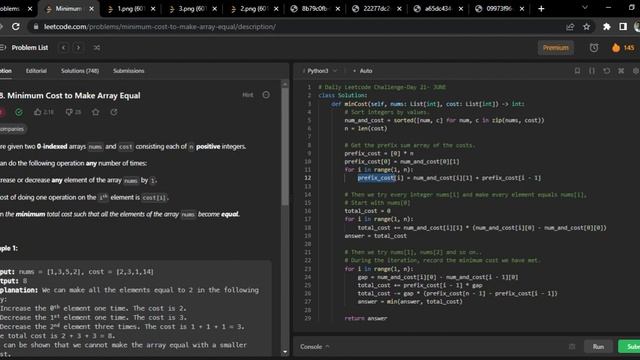Switch to the Solutions (748) tab
640x360 pixels.
coord(80,71)
